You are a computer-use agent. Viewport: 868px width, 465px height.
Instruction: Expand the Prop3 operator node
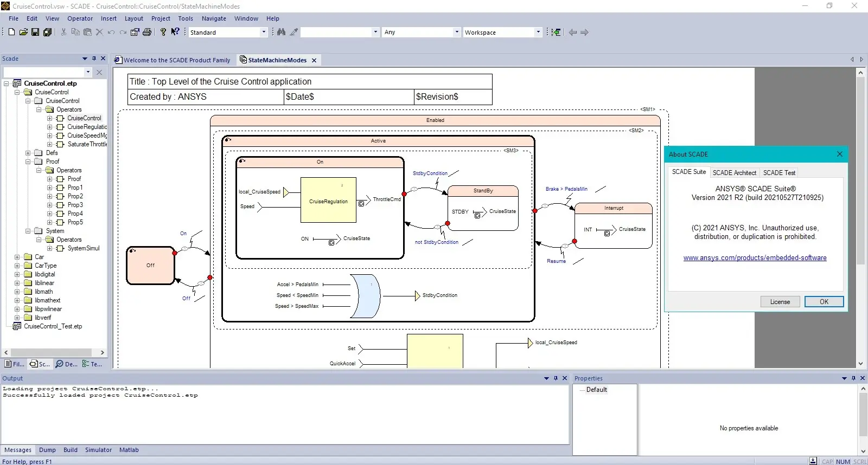(x=50, y=205)
